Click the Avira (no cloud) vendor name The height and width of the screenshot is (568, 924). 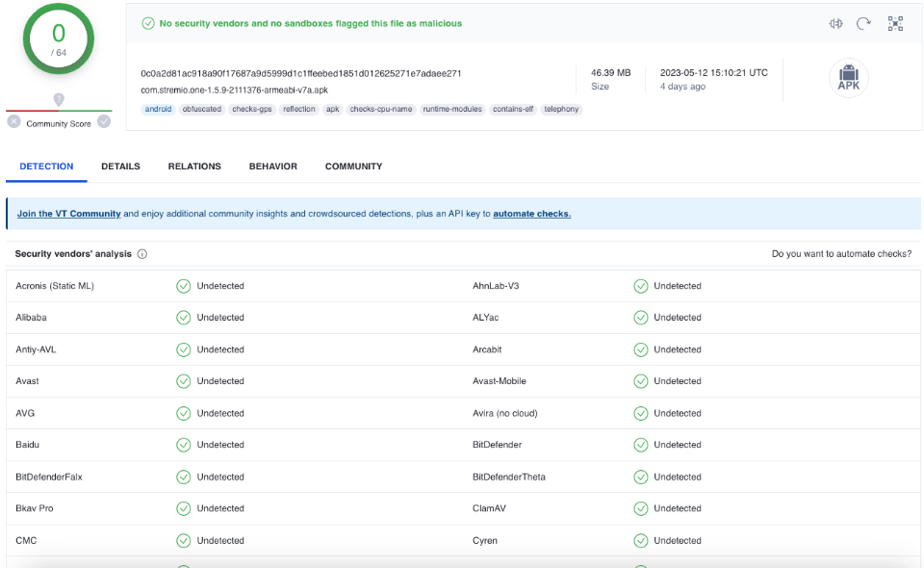(x=505, y=414)
